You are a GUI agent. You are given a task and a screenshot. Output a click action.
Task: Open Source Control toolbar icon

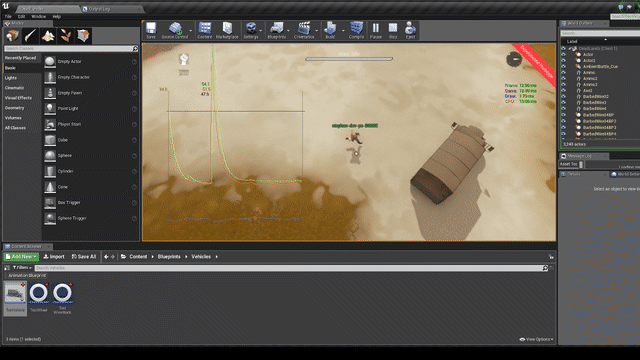pos(175,29)
